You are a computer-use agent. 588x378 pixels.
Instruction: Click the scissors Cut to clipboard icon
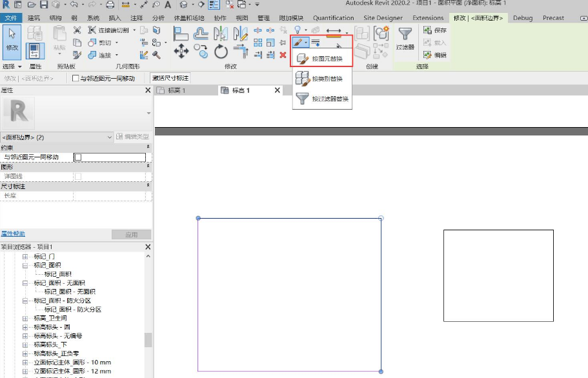pos(77,30)
